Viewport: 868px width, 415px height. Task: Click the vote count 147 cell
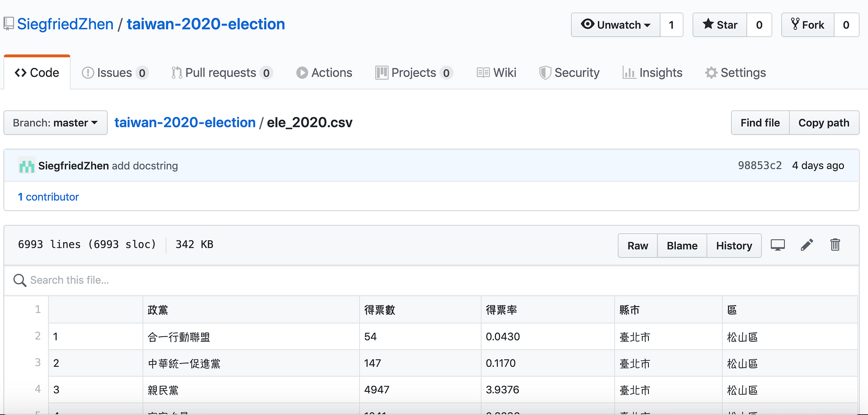[x=420, y=363]
